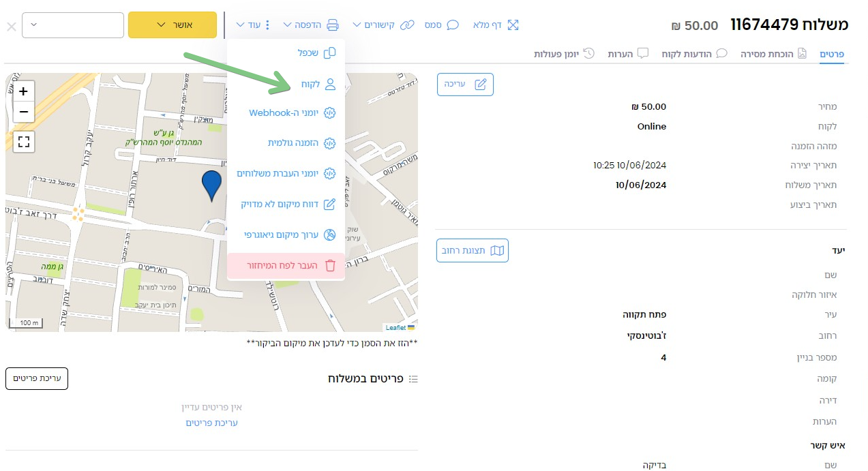Click the עריכה edit button
Viewport: 868px width, 471px height.
point(465,85)
